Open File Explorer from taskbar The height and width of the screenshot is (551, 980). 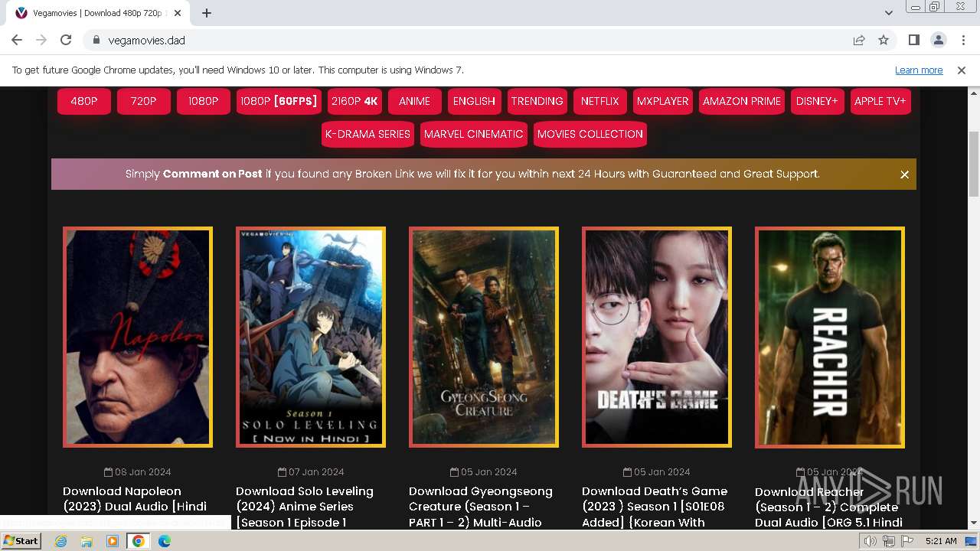[x=87, y=541]
